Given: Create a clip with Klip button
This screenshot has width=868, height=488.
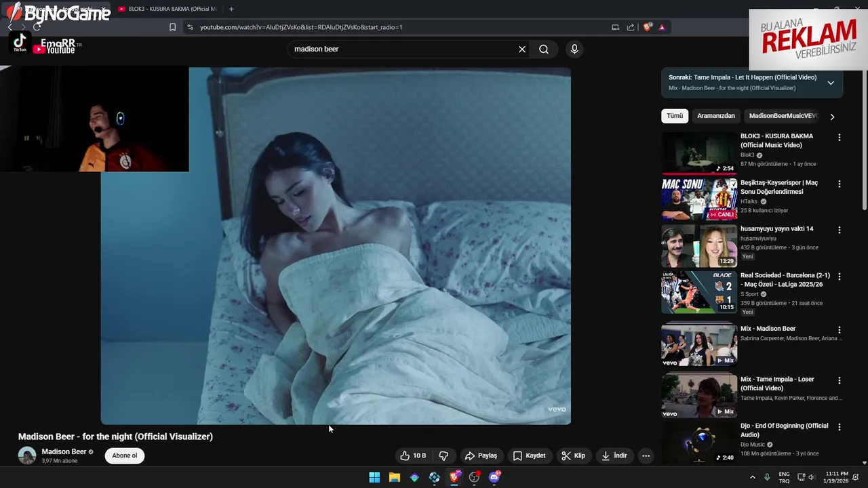Looking at the screenshot, I should tap(573, 456).
